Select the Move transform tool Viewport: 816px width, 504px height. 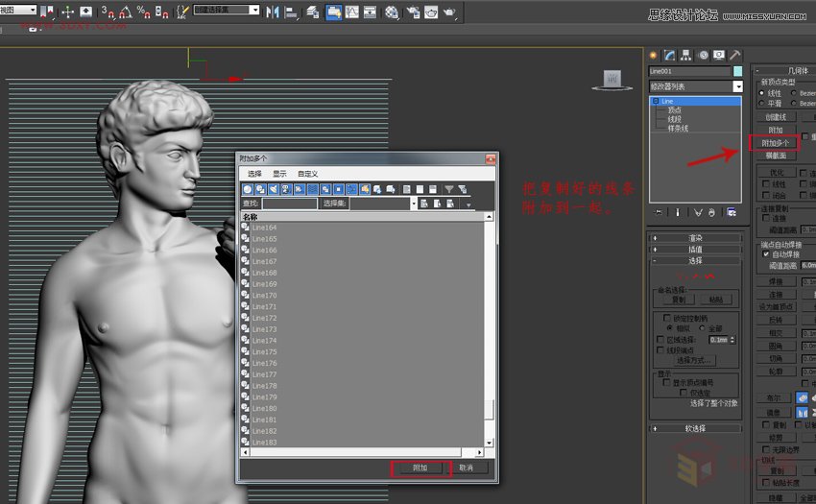(x=67, y=12)
